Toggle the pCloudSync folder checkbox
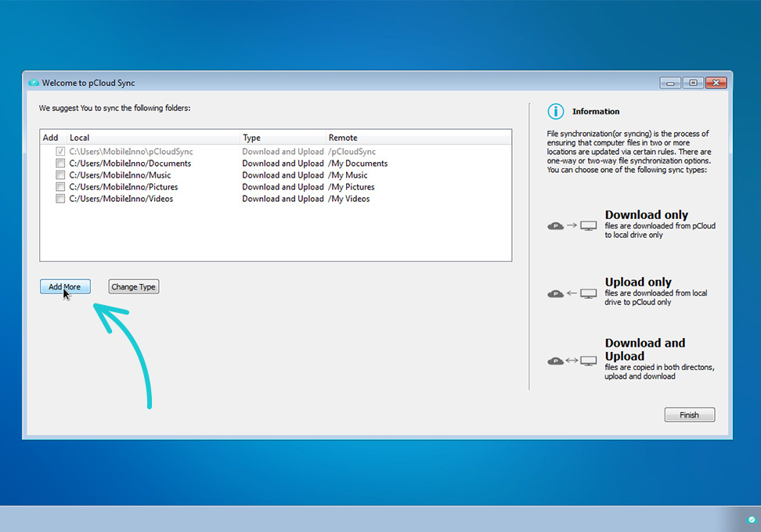The image size is (761, 532). coord(60,152)
